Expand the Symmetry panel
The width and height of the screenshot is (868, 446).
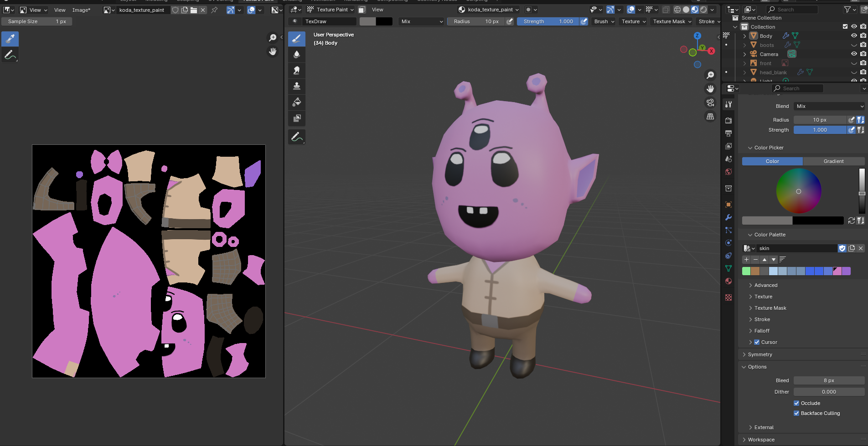(760, 354)
